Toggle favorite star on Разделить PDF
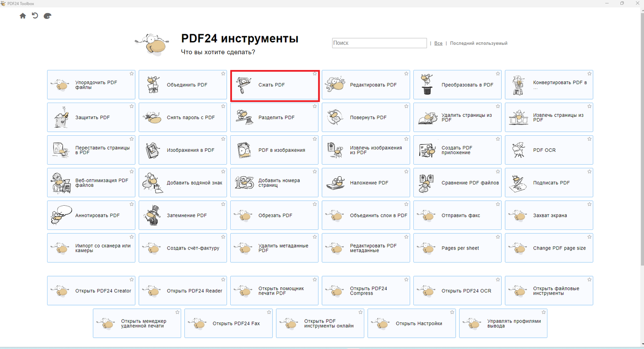The image size is (644, 349). (315, 106)
